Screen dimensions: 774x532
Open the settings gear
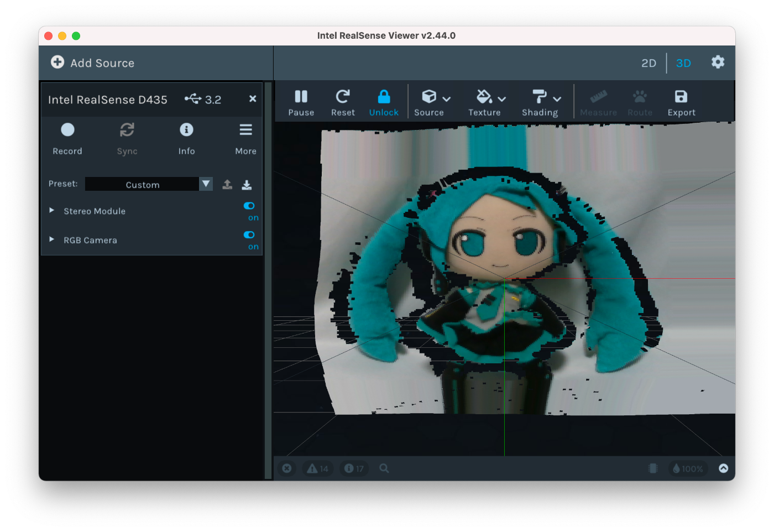(718, 62)
